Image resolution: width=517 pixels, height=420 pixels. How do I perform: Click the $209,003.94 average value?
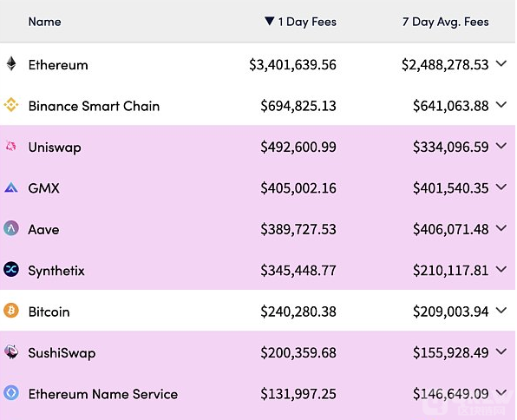(451, 312)
